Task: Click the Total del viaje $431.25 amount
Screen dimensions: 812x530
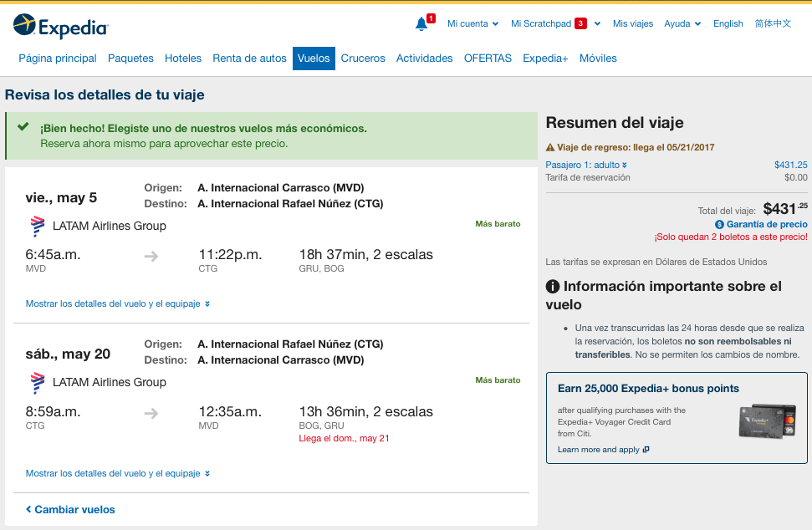Action: (x=785, y=209)
